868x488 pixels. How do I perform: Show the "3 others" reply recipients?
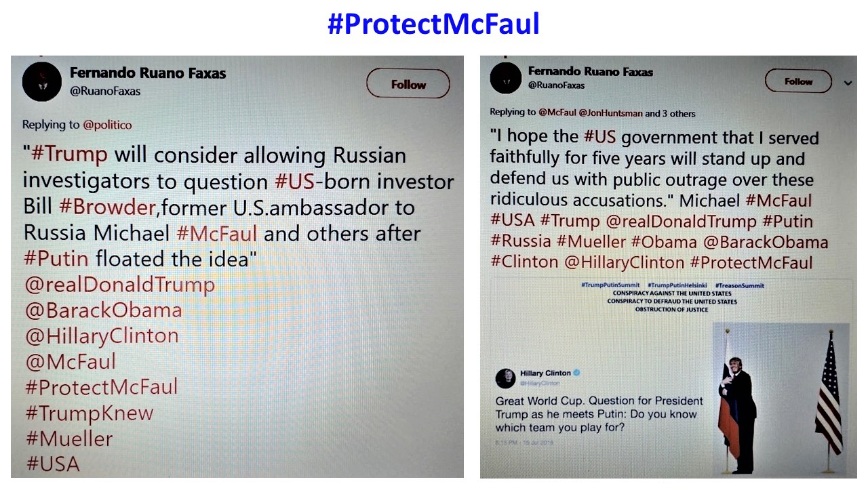[678, 113]
